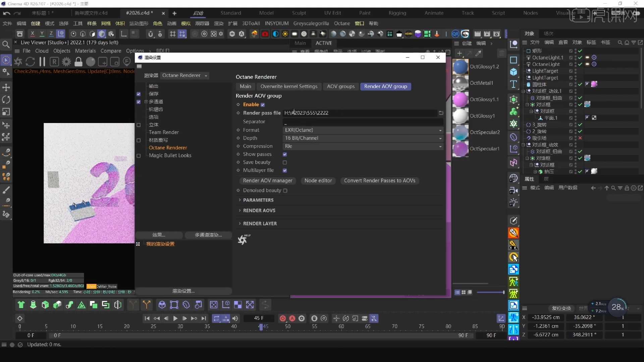Click the reset coordinates diamond icon
This screenshot has height=362, width=644.
[x=20, y=318]
